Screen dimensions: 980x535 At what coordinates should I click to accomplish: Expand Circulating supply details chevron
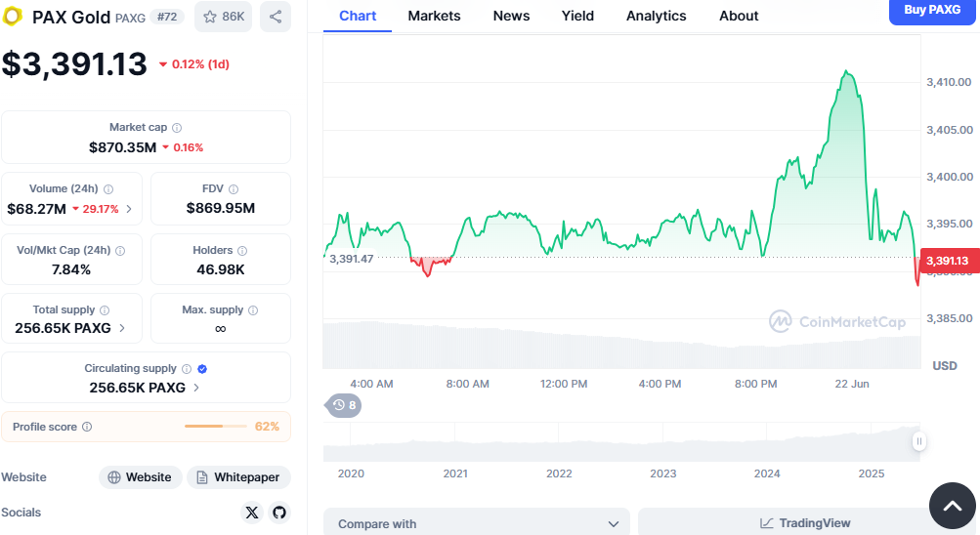pyautogui.click(x=196, y=387)
